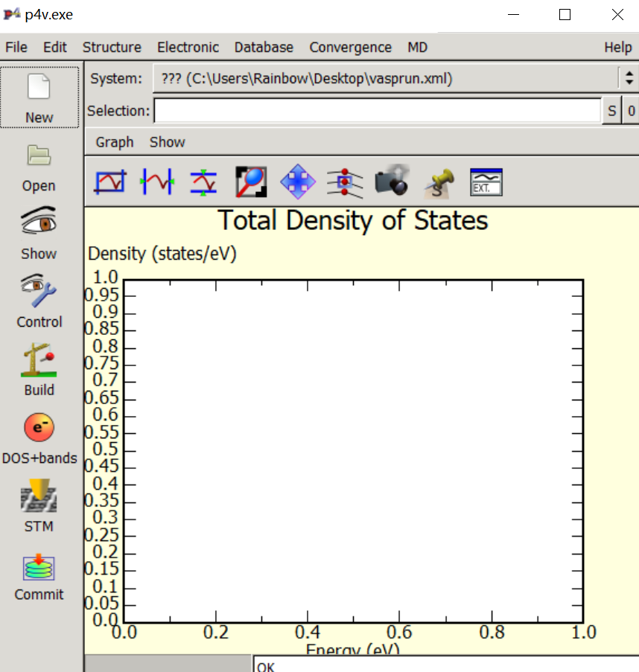Click the camera snapshot icon
Viewport: 639px width, 672px height.
point(392,182)
